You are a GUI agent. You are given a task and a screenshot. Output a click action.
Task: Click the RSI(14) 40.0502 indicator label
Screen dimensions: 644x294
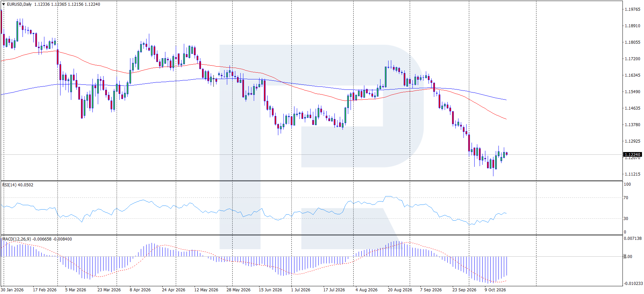(x=18, y=185)
